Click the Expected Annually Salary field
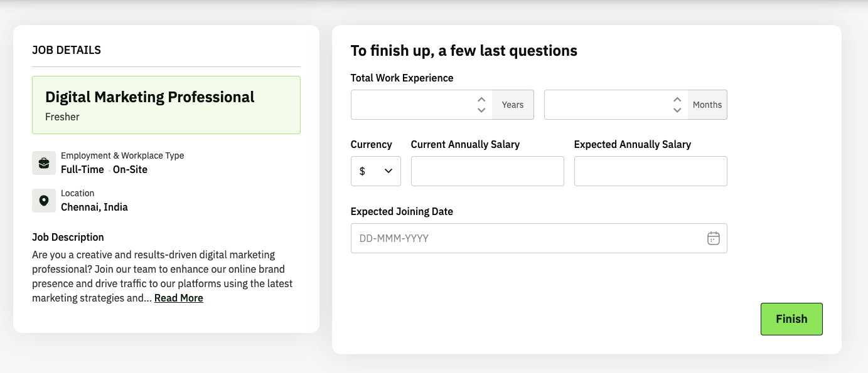 650,171
